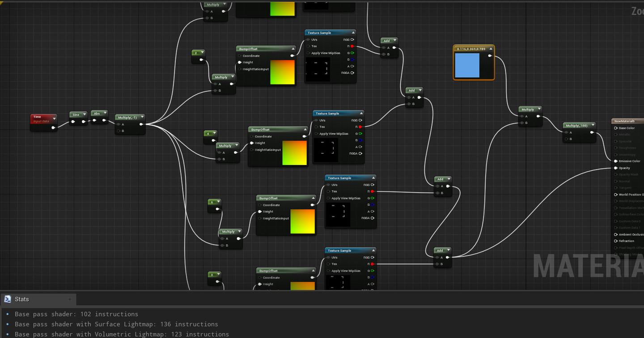The height and width of the screenshot is (338, 644).
Task: Collapse the top Texture Sample node header
Action: point(353,32)
